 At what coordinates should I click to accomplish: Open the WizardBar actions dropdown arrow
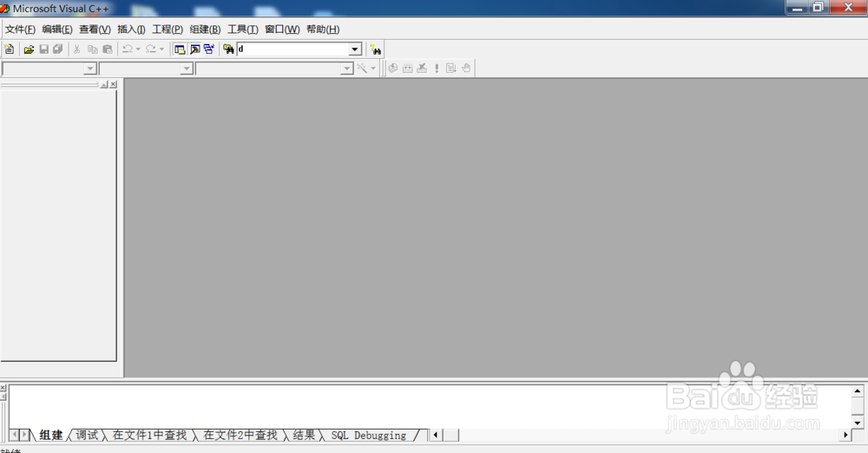coord(373,68)
